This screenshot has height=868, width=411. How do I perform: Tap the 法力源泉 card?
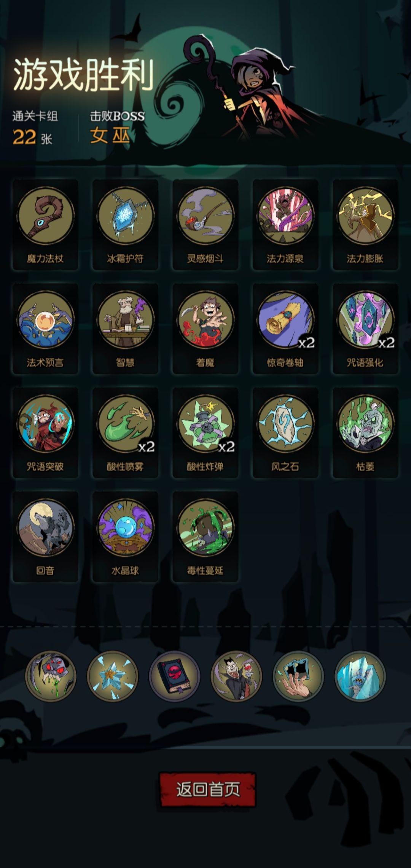click(285, 225)
